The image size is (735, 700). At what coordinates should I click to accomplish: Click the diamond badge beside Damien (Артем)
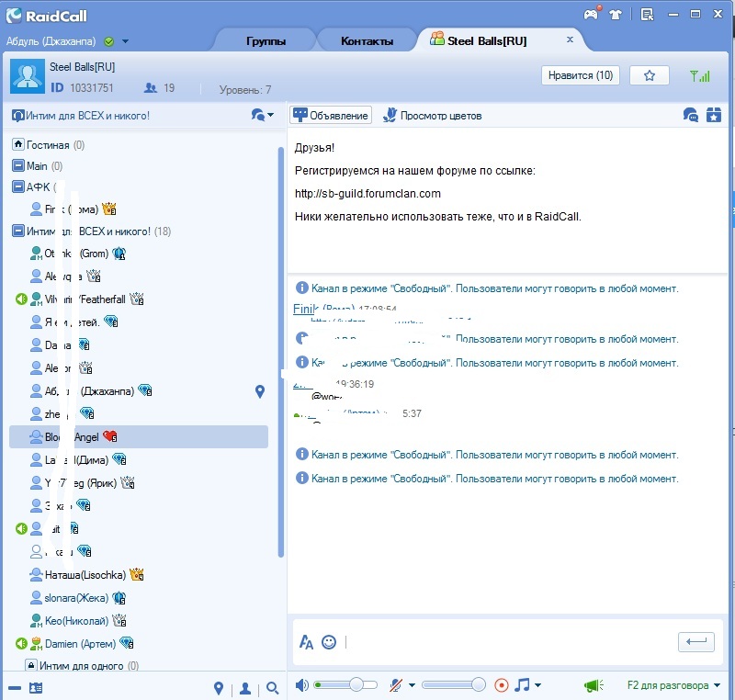point(127,643)
